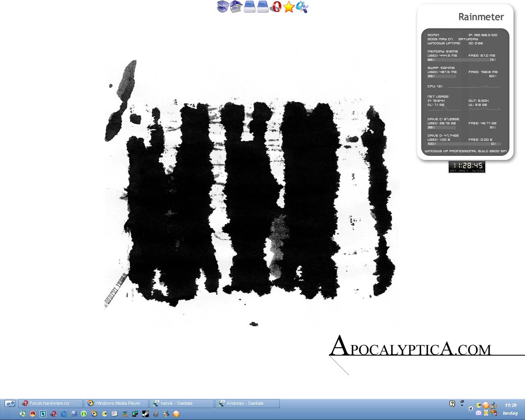Open the control panel tools dock icon
The width and height of the screenshot is (525, 420).
coord(302,7)
